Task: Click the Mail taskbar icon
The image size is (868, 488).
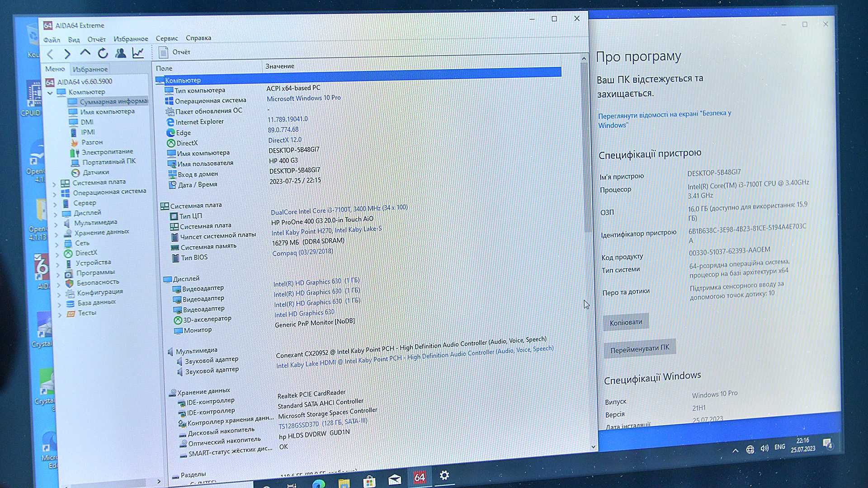Action: [395, 479]
